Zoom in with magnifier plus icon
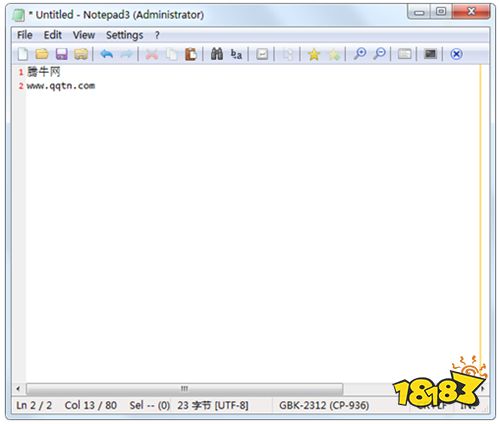The image size is (500, 424). pos(360,54)
